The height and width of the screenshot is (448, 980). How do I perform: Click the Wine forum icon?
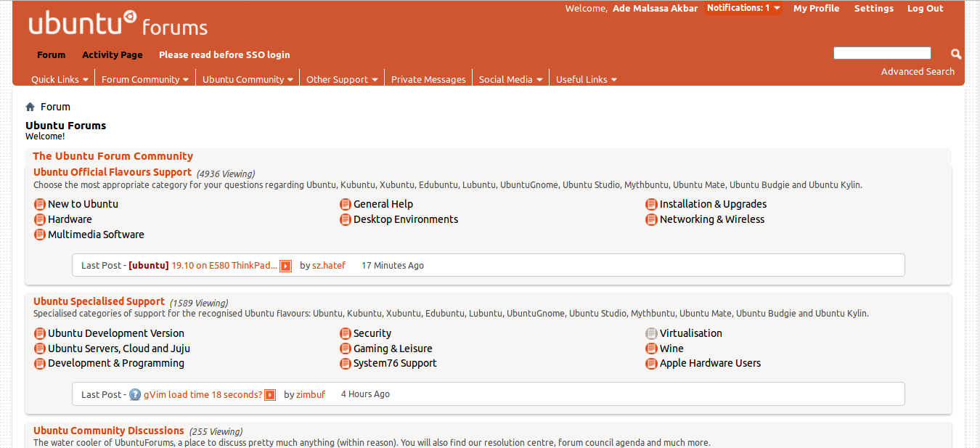651,349
